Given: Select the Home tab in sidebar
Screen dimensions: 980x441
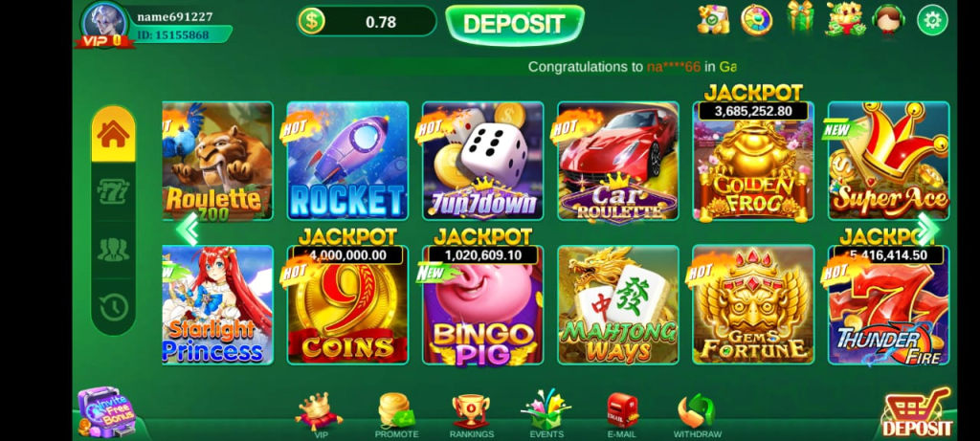Looking at the screenshot, I should (x=113, y=135).
